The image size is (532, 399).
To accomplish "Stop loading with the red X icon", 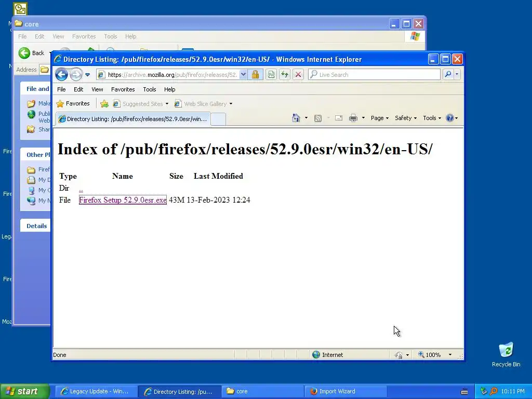I will 298,75.
